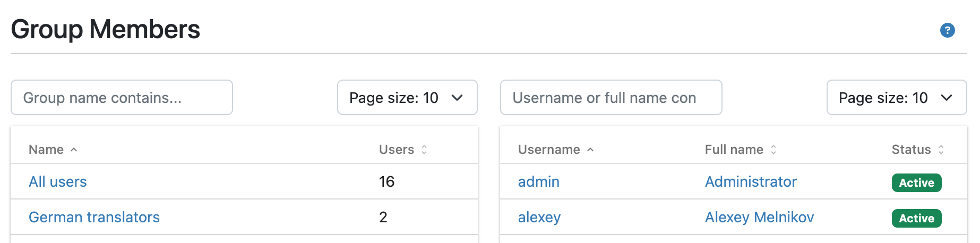Click the Name column header
Image resolution: width=980 pixels, height=243 pixels.
(x=46, y=150)
